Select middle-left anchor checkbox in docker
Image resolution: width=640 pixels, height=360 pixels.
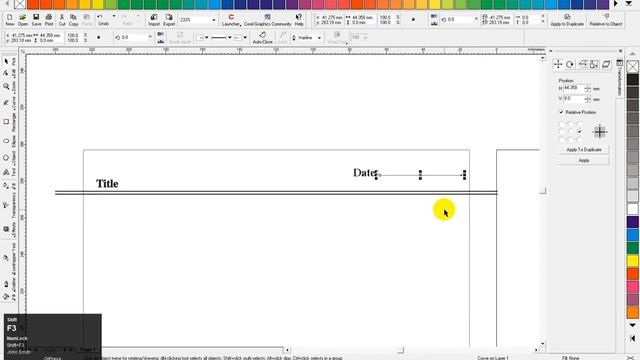coord(562,131)
